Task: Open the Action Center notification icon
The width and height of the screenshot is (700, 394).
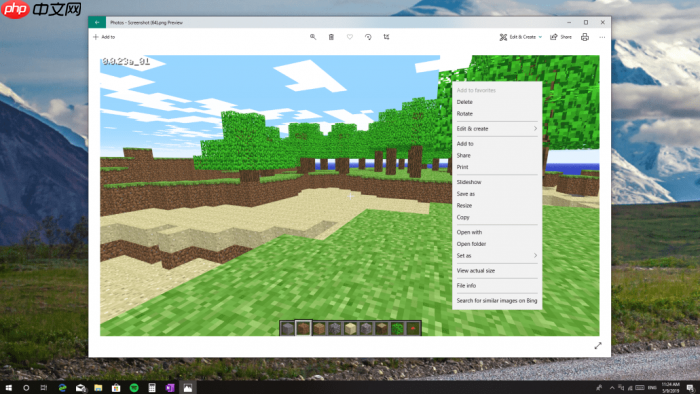Action: coord(690,388)
